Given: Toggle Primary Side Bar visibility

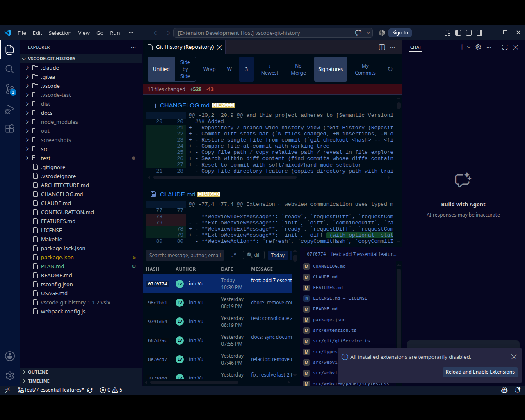Looking at the screenshot, I should click(x=458, y=33).
